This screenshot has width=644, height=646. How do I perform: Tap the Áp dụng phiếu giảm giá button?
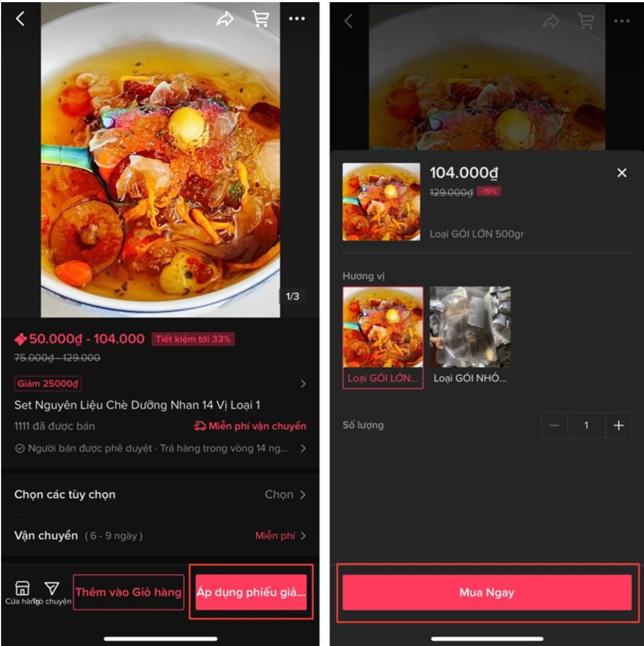[x=251, y=592]
